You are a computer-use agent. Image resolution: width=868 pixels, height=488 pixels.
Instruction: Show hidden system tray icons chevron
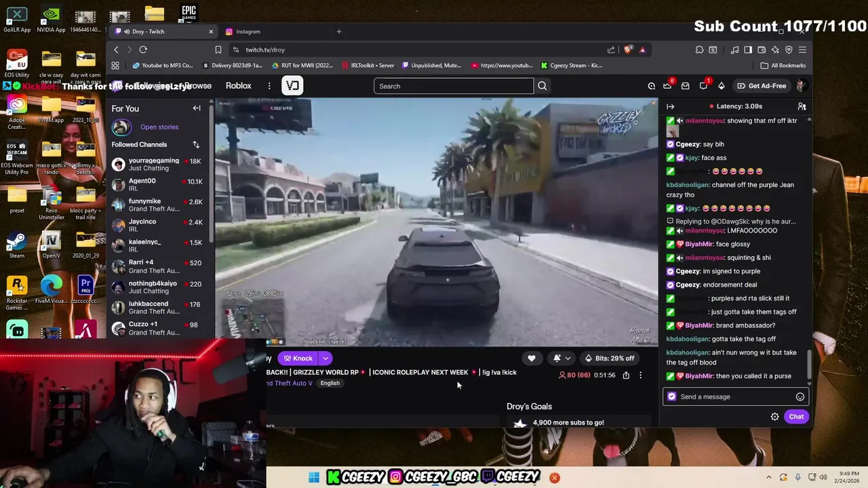pos(769,478)
